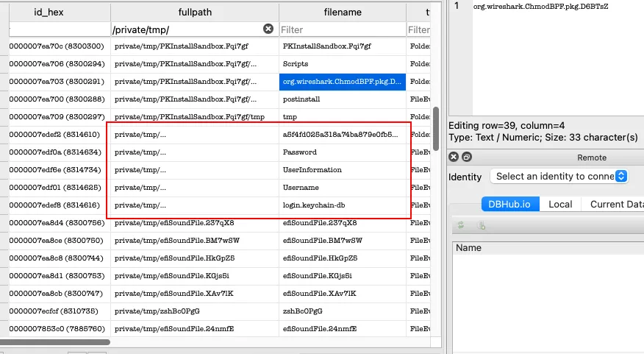644x354 pixels.
Task: Select the Password filename cell
Action: tap(343, 152)
